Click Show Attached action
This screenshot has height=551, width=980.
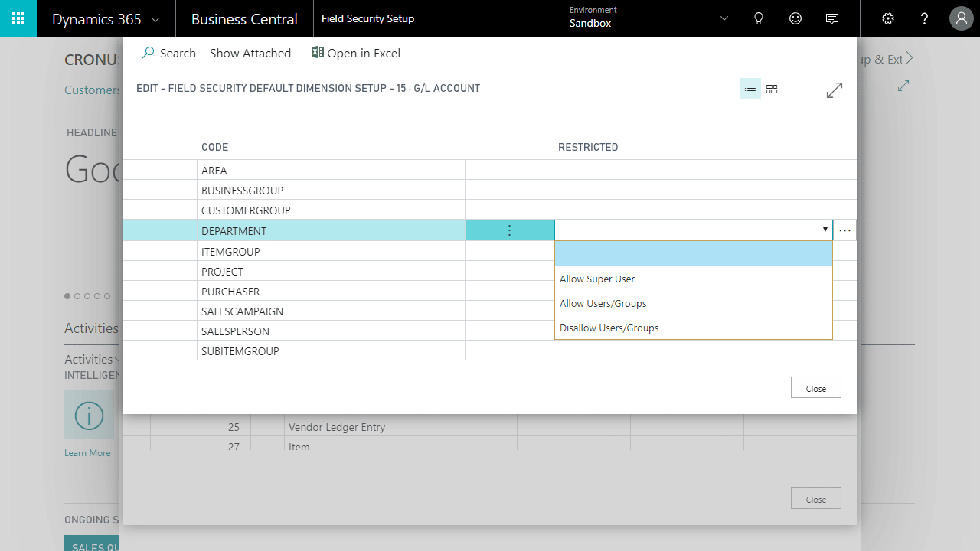(x=250, y=53)
